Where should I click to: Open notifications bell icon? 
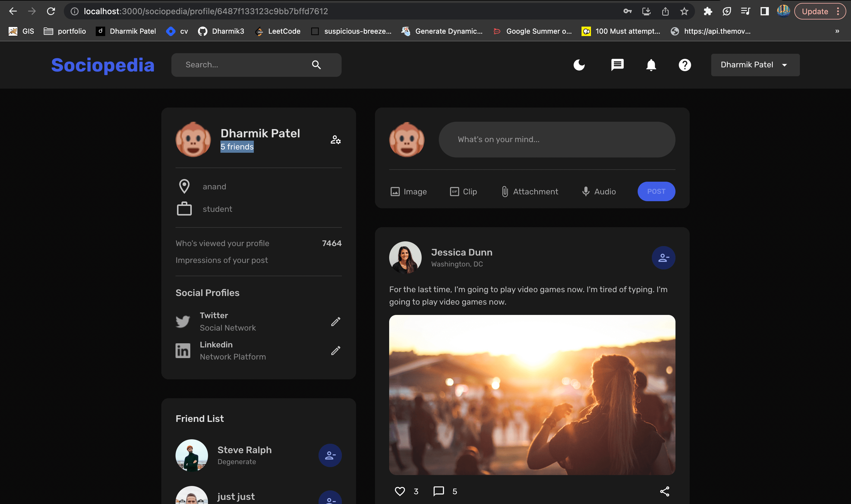click(x=651, y=65)
